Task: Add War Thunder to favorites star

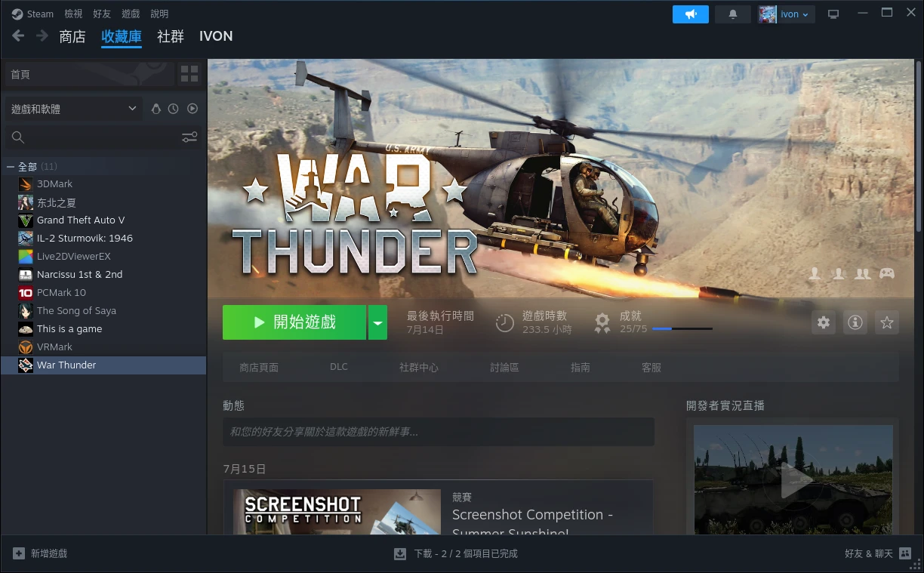Action: pos(887,322)
